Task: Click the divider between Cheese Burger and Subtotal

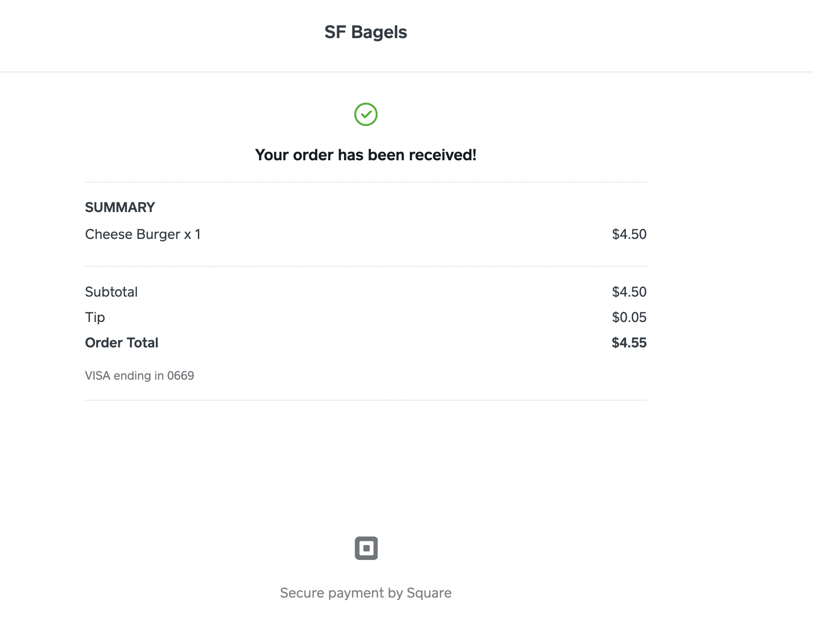Action: (365, 266)
